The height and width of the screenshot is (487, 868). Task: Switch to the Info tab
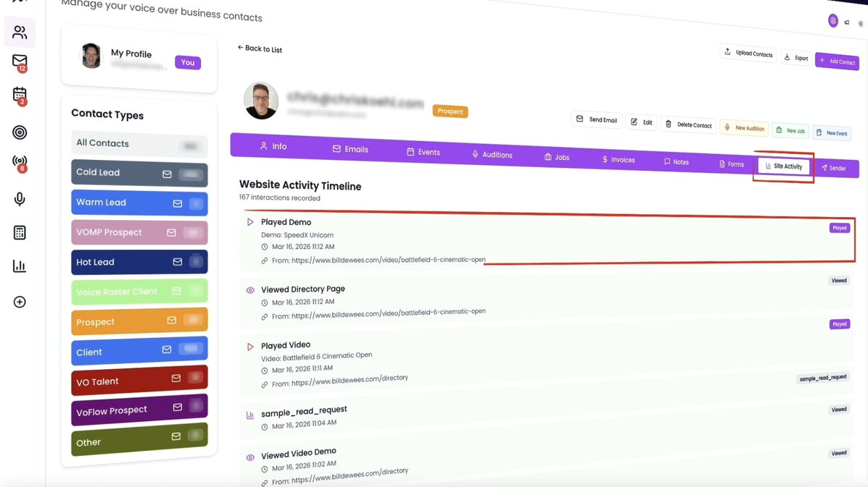click(273, 146)
